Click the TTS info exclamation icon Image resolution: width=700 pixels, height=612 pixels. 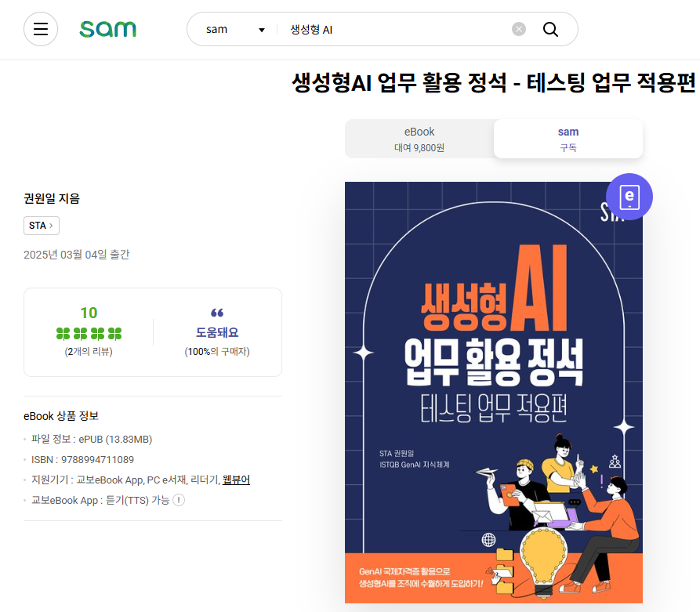179,500
